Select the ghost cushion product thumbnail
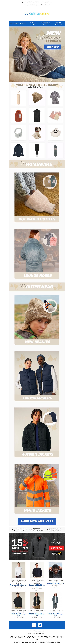Screen dimensions: 74x644 (x=55, y=133)
